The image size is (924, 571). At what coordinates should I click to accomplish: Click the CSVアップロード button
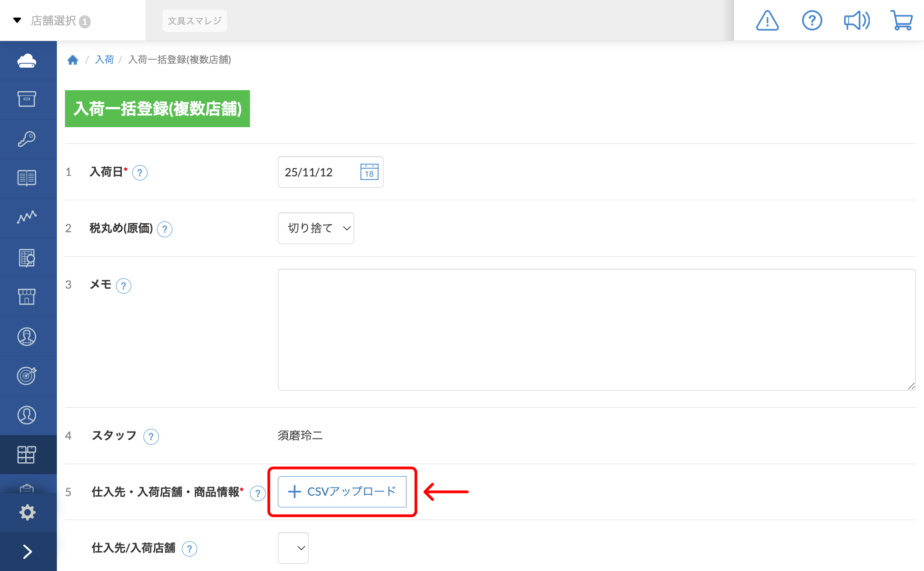pos(342,492)
